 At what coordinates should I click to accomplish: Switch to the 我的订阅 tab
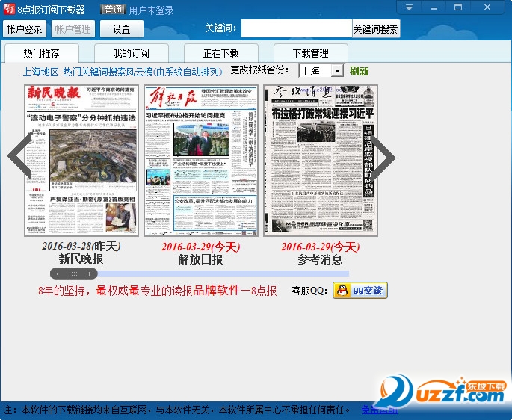coord(132,53)
